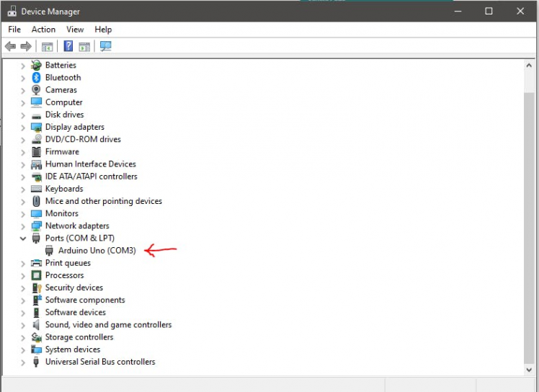Select Arduino Uno (COM3) device
The height and width of the screenshot is (392, 539).
tap(97, 250)
